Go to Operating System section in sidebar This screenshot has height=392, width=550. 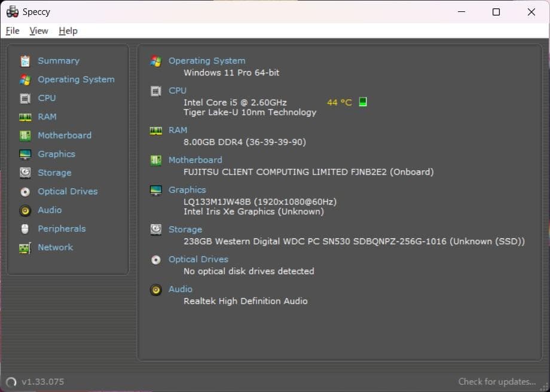(76, 79)
